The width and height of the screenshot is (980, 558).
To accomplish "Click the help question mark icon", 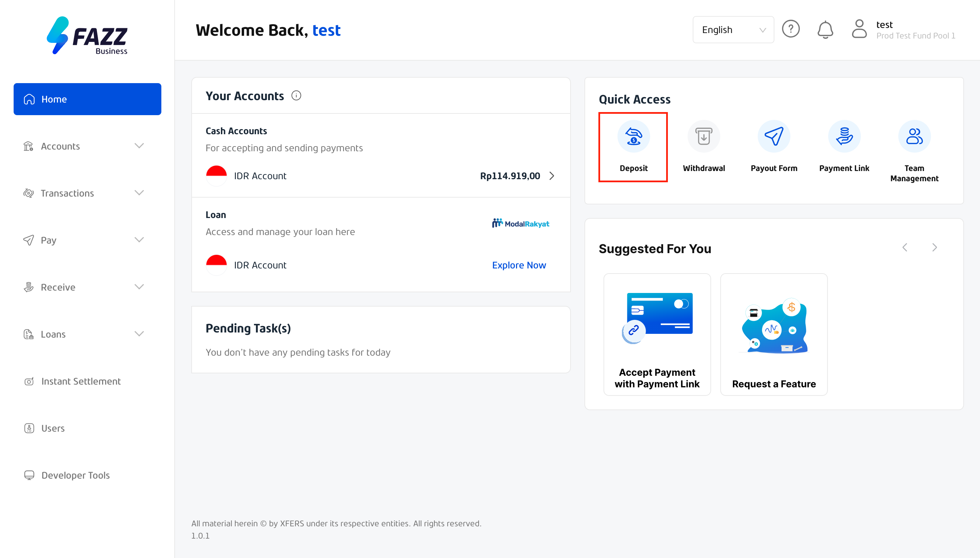I will click(x=790, y=29).
